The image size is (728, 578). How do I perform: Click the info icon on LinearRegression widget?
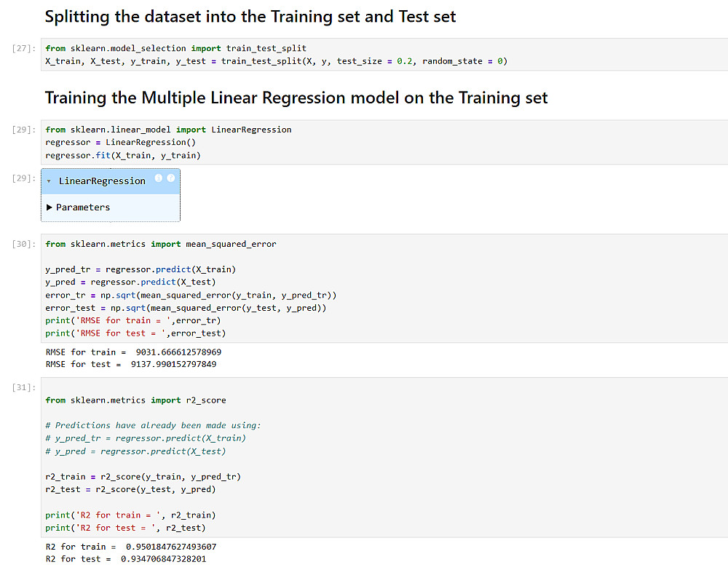point(159,178)
